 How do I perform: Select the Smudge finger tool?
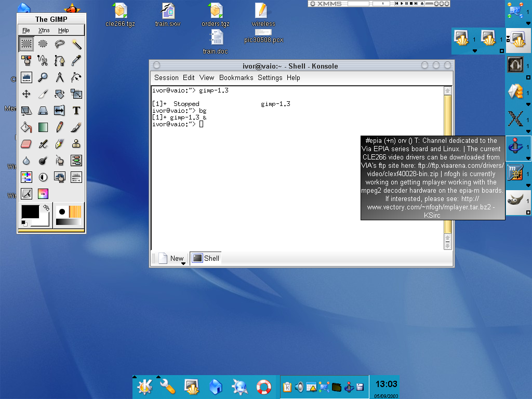pyautogui.click(x=59, y=160)
